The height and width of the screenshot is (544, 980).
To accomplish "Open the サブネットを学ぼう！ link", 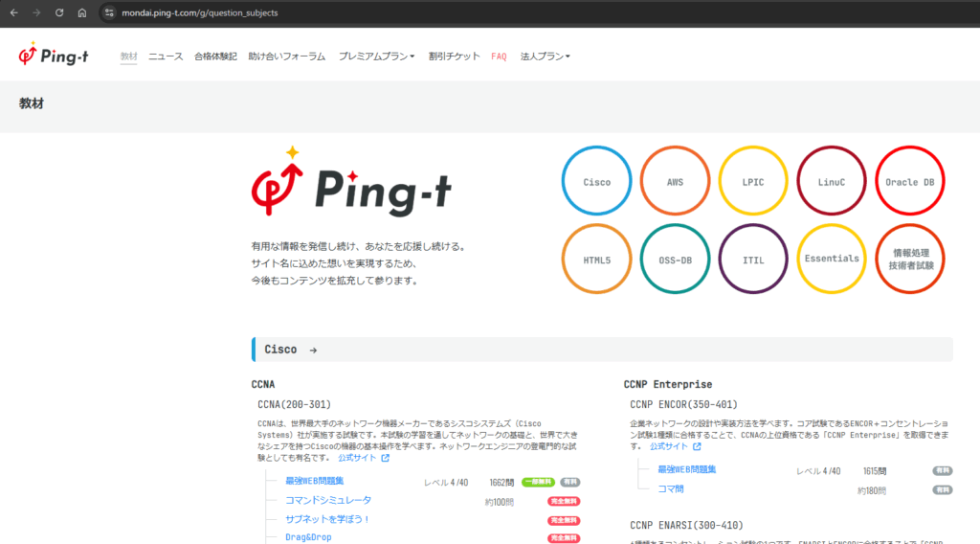I will coord(327,519).
